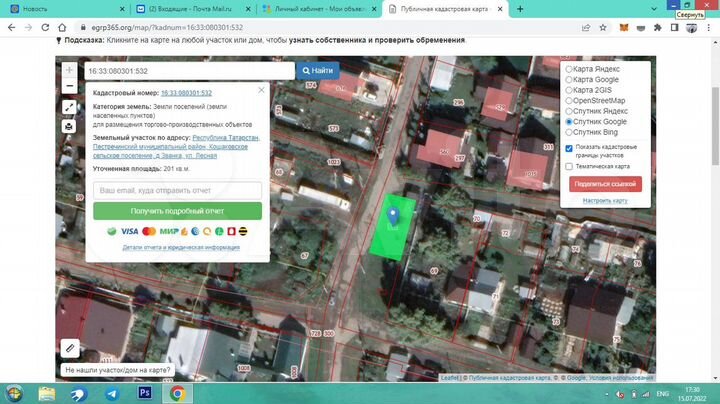Click the blue location marker on parcel
720x404 pixels.
(x=393, y=215)
